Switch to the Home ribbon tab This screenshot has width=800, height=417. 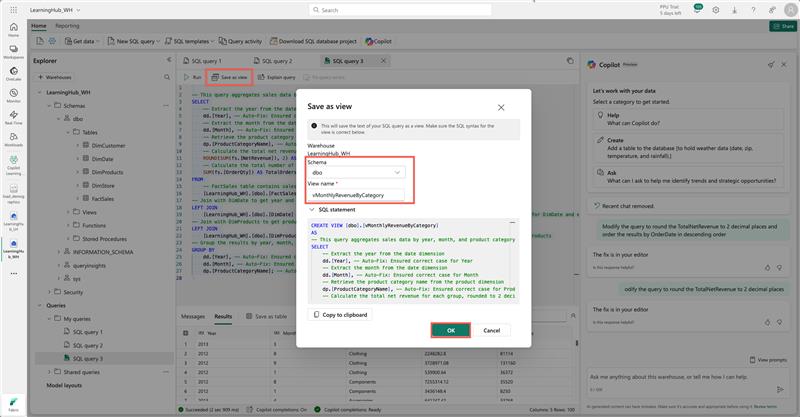[x=38, y=26]
